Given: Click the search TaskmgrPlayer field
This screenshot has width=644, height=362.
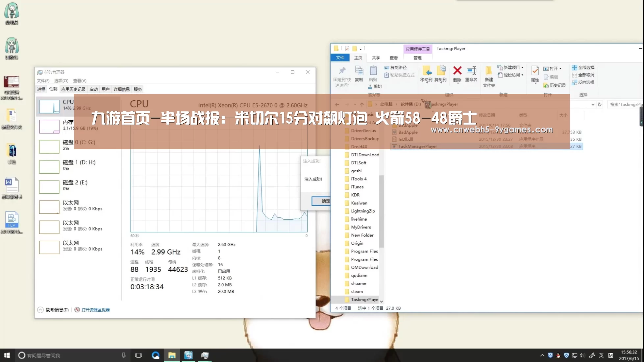Looking at the screenshot, I should click(x=625, y=104).
